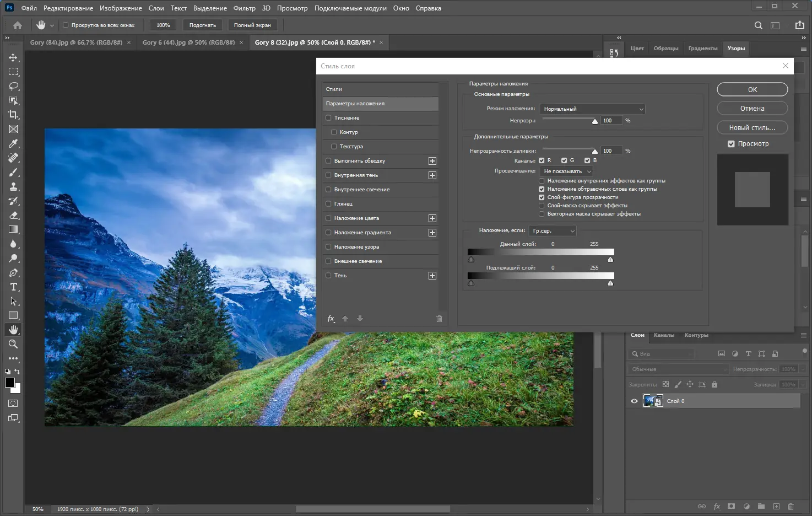Select the Move tool
812x516 pixels.
pos(13,57)
